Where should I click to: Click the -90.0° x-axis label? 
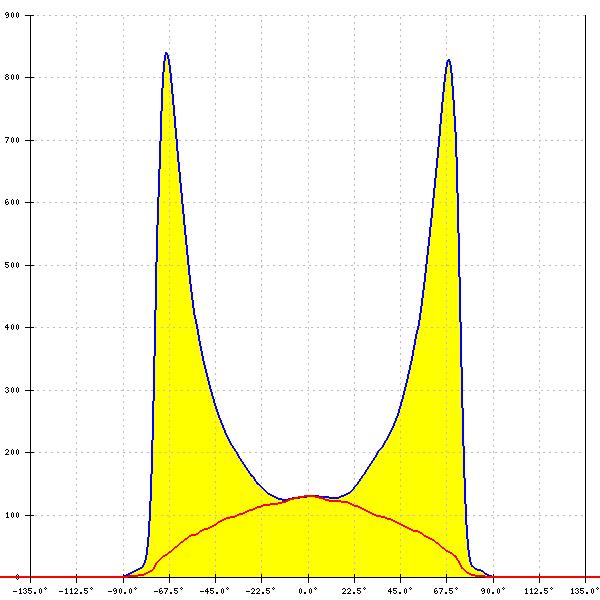[122, 591]
